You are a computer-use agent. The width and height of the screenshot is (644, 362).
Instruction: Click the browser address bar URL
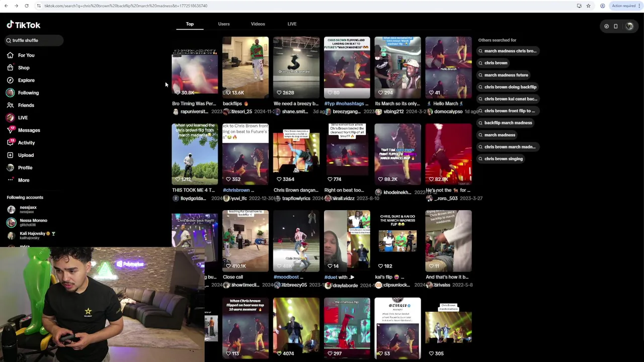[126, 6]
